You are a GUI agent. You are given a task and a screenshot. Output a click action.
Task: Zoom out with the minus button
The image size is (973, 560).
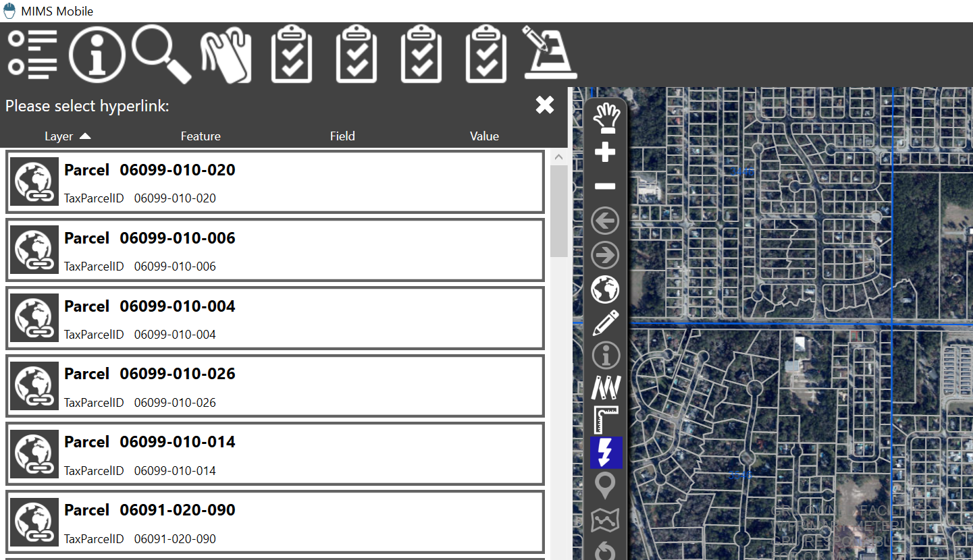pos(605,186)
